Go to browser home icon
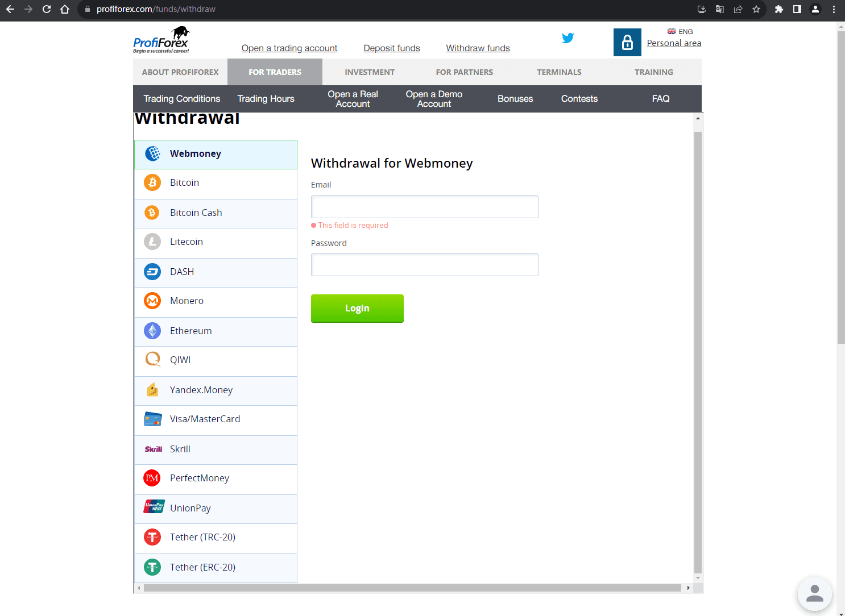The image size is (845, 616). [65, 9]
